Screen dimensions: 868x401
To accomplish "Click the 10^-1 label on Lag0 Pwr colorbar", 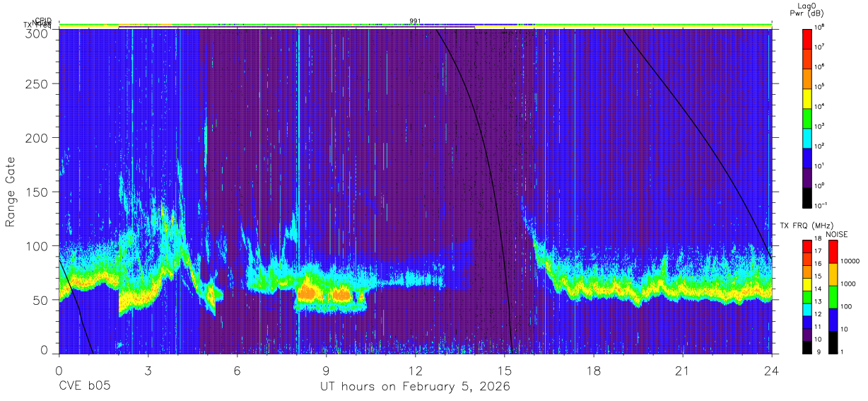I will 821,205.
